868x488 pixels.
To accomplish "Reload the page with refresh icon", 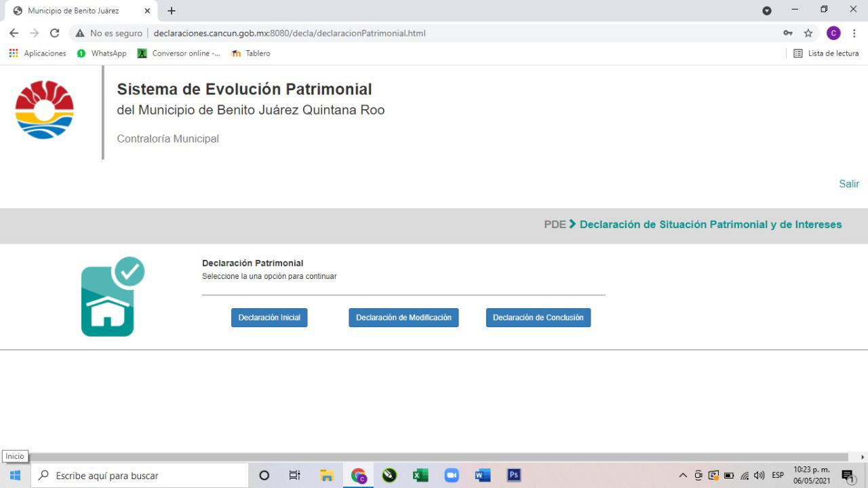I will pyautogui.click(x=55, y=33).
